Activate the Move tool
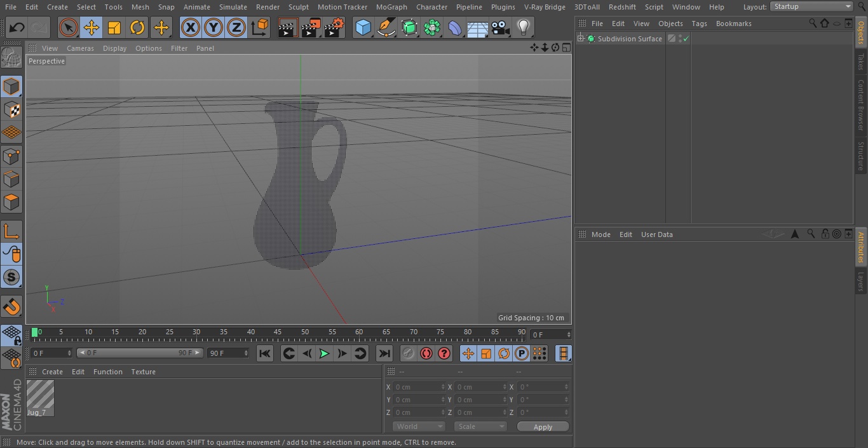Viewport: 868px width, 448px height. [x=92, y=27]
